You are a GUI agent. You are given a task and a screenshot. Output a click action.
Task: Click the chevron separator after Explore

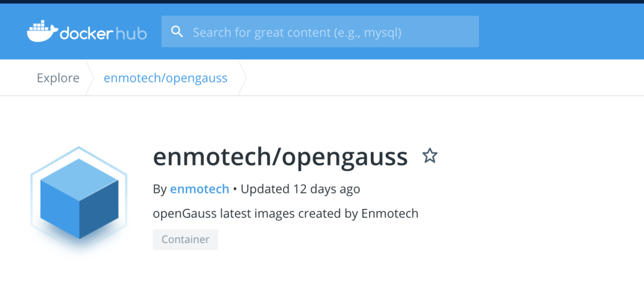(x=91, y=78)
